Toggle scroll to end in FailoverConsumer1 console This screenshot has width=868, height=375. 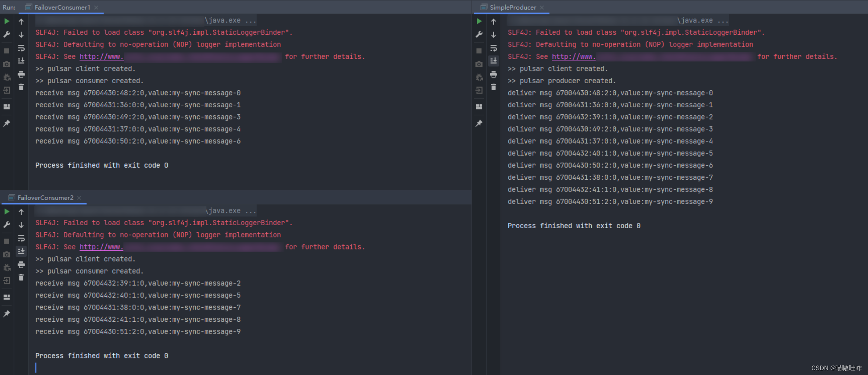pos(21,61)
